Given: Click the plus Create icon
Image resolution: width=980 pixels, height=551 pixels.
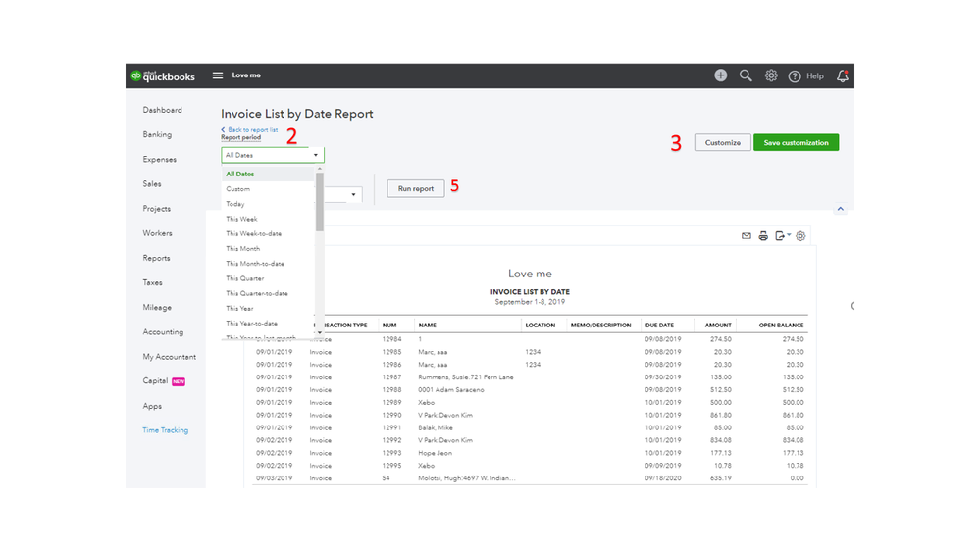Looking at the screenshot, I should 721,75.
